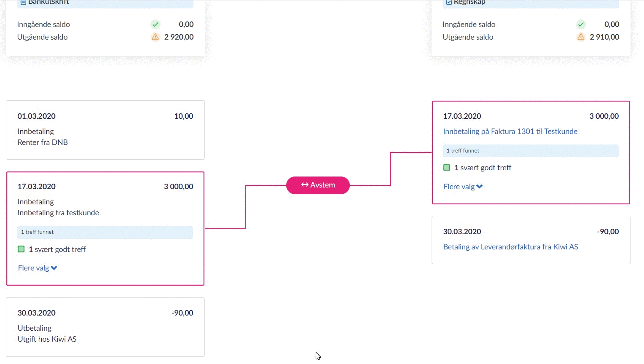Expand Flere valg in Faktura 1301 card
Viewport: 644px width, 364px height.
(x=463, y=187)
